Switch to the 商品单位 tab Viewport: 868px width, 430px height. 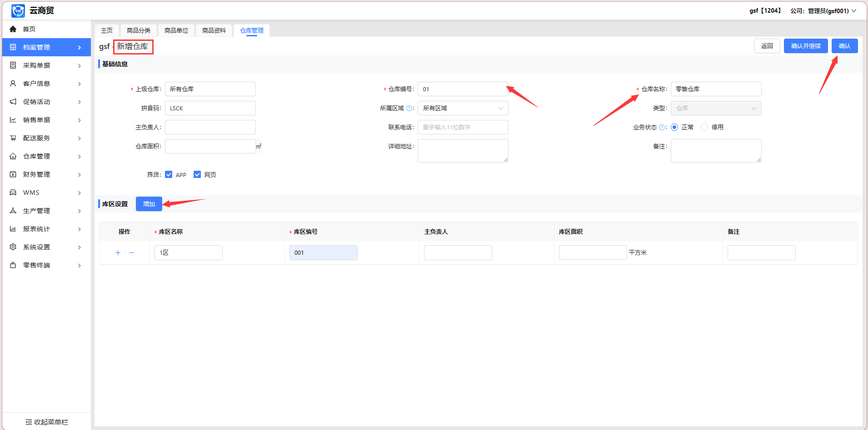click(176, 30)
